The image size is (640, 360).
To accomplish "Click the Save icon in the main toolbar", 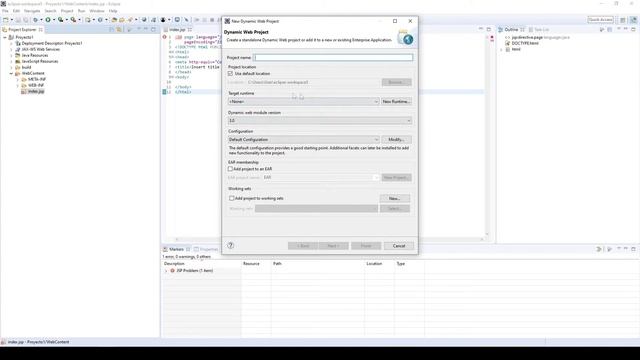I will pos(18,20).
